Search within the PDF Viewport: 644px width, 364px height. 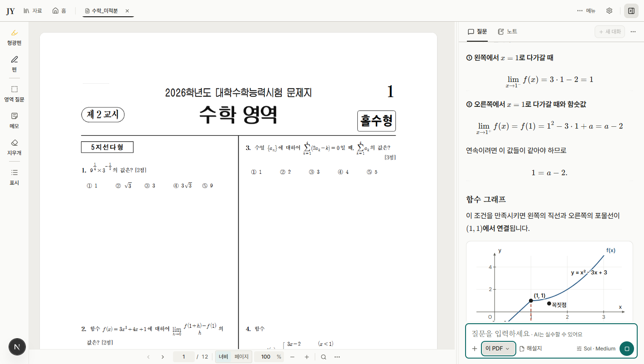click(x=323, y=357)
